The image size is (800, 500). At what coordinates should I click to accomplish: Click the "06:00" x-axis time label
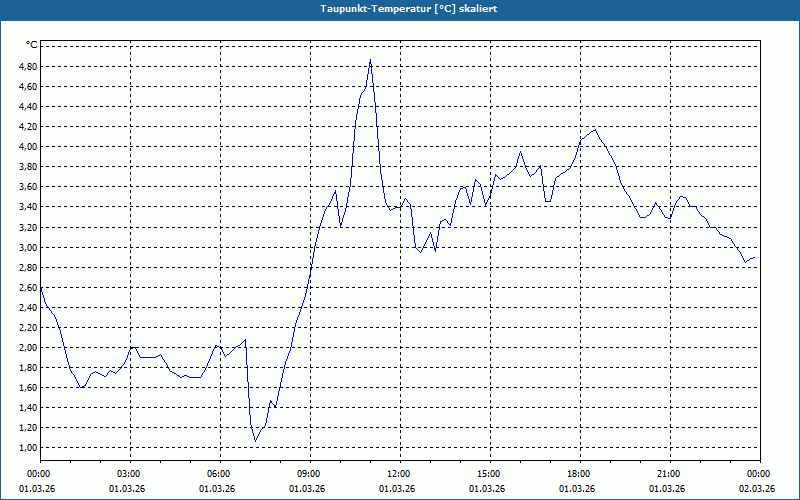[217, 474]
